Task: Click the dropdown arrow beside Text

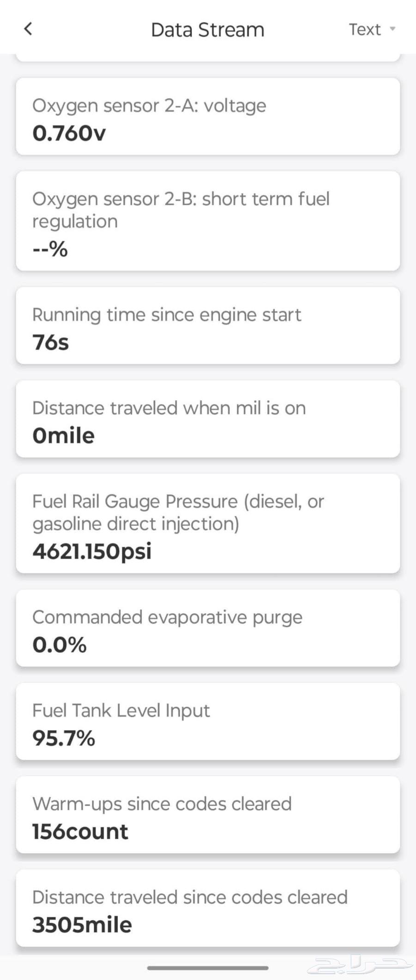Action: click(x=392, y=29)
